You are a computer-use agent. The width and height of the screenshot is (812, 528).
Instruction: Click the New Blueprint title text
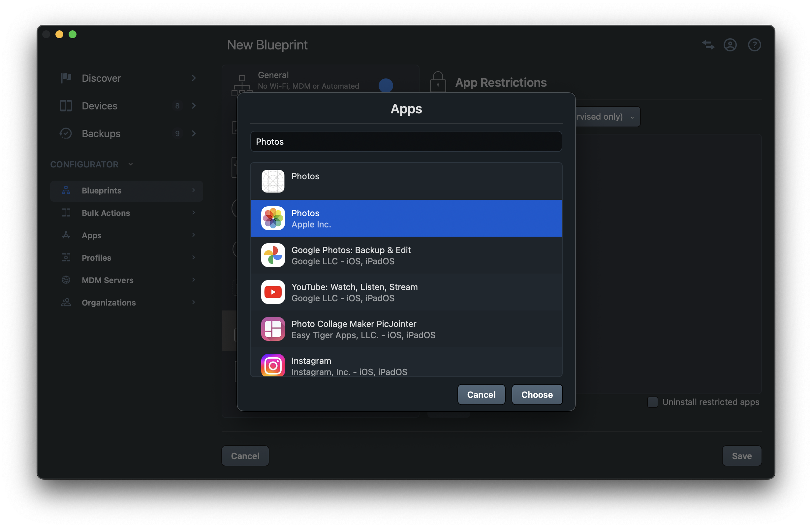[267, 44]
